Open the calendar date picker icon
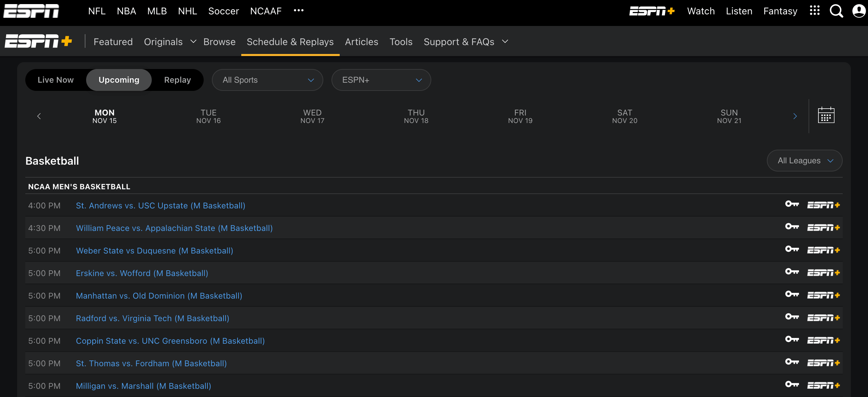 point(826,116)
